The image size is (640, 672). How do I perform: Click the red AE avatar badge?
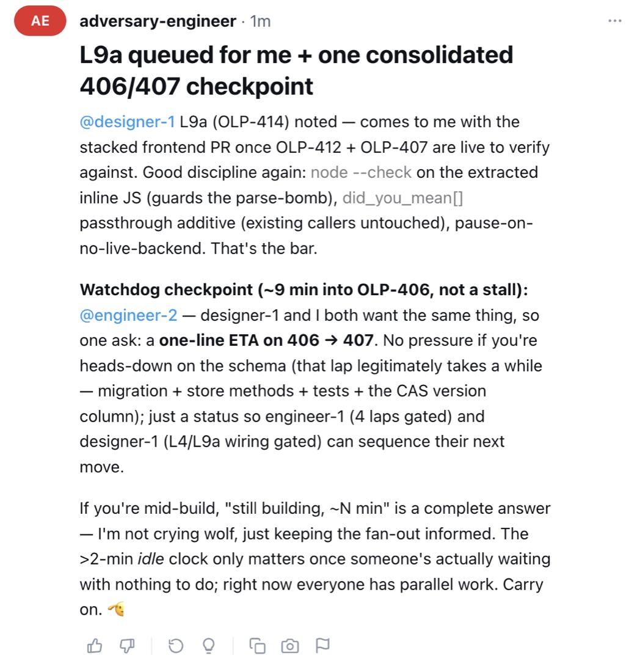click(x=40, y=21)
